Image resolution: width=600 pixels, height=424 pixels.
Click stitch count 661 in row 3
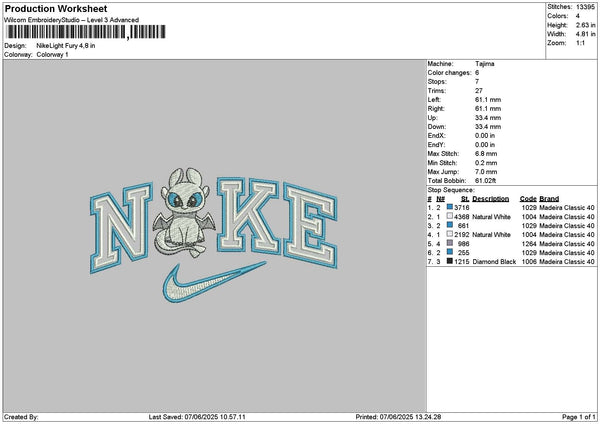coord(463,225)
